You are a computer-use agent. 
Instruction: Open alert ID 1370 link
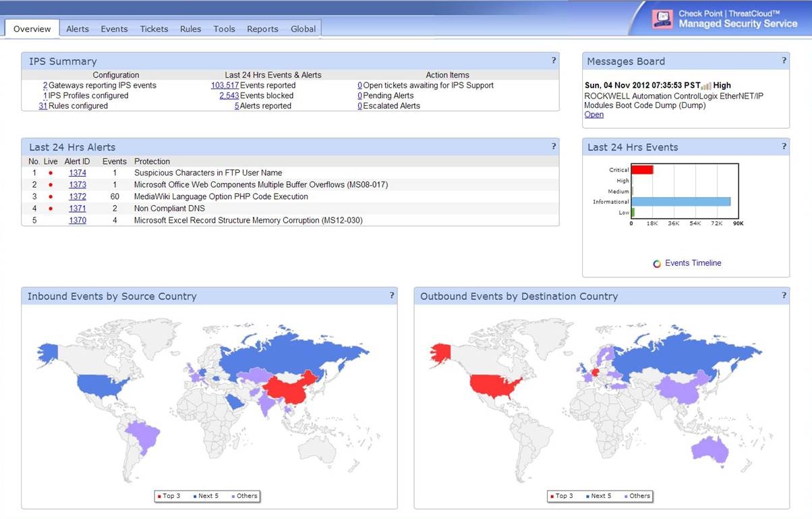click(78, 221)
